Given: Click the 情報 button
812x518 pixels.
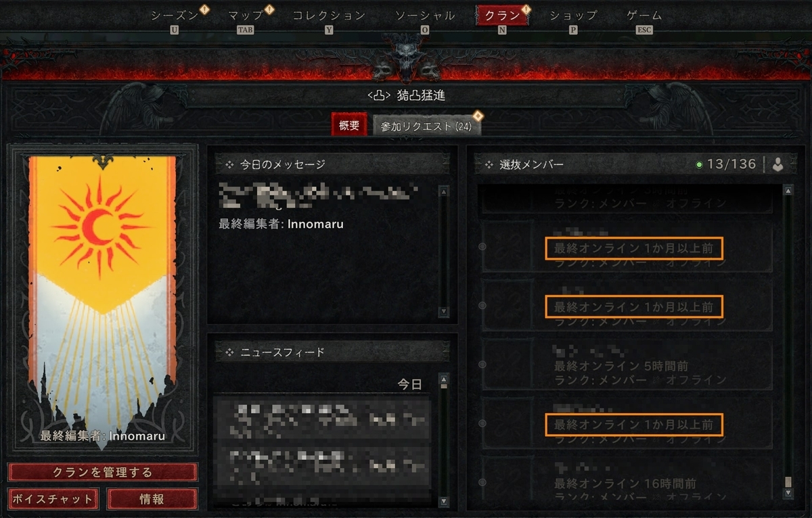Looking at the screenshot, I should click(x=152, y=499).
